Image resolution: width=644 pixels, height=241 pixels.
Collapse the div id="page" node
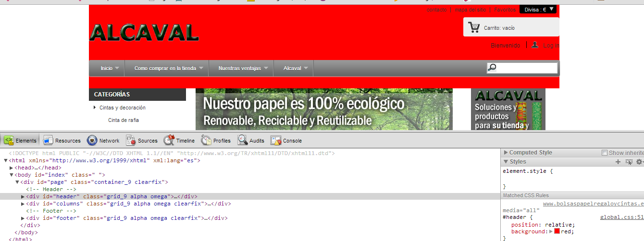(x=17, y=182)
